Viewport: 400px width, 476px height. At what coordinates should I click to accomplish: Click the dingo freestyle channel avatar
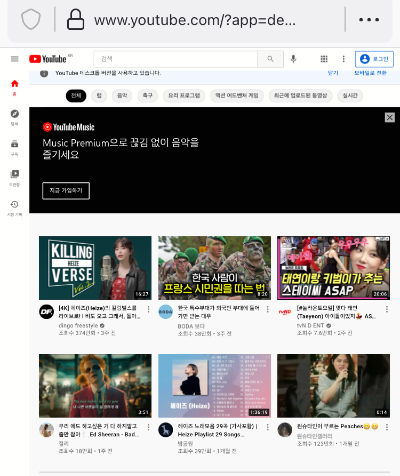[x=46, y=312]
